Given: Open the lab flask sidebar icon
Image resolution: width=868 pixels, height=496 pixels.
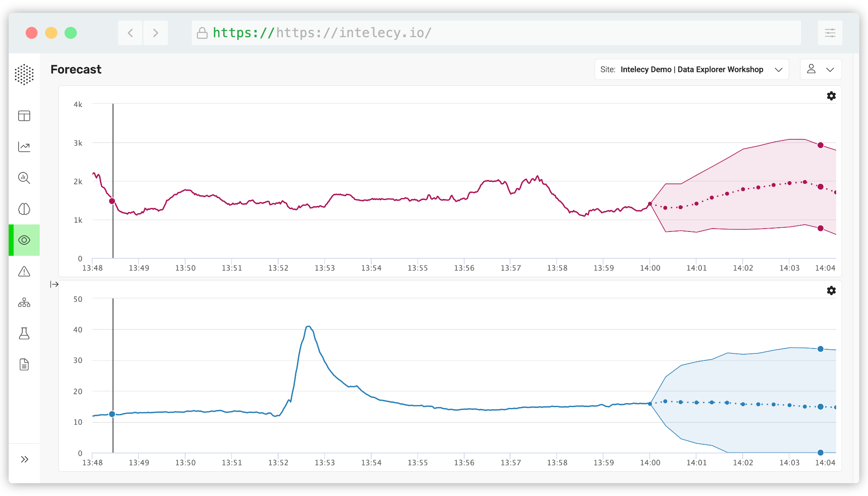Looking at the screenshot, I should click(x=24, y=334).
